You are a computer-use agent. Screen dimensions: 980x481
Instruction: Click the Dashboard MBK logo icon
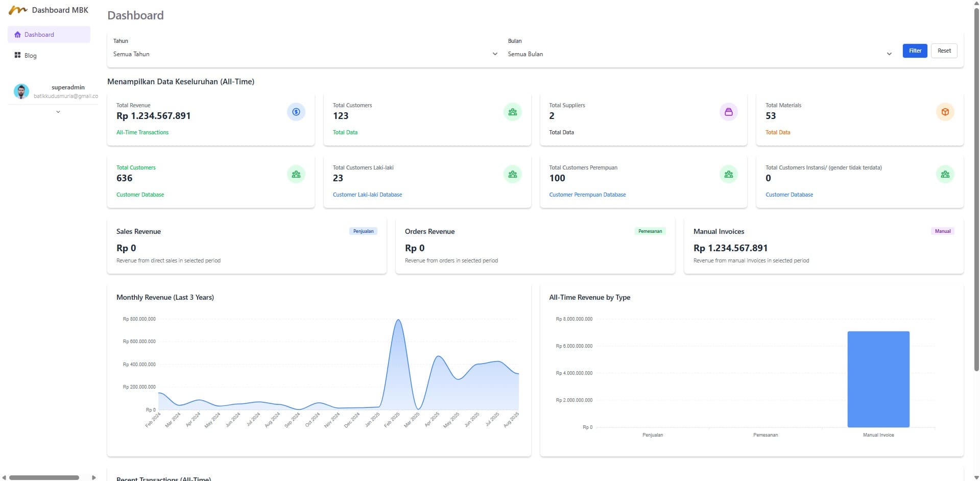[18, 10]
